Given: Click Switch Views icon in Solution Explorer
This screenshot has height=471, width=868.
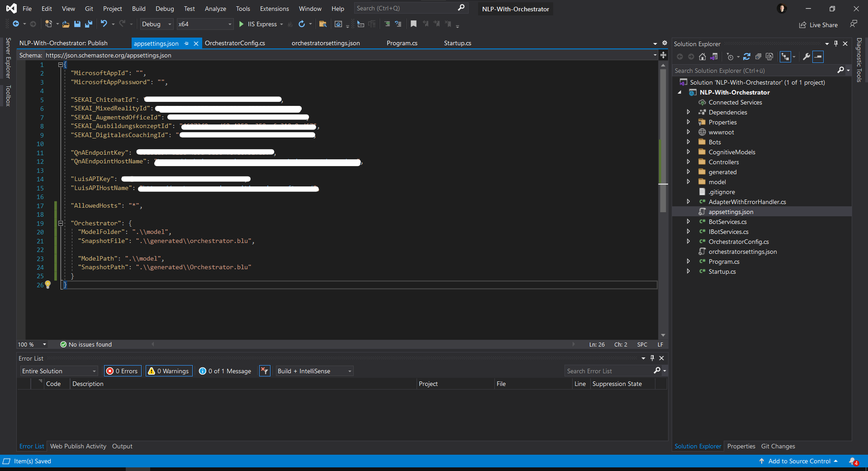Looking at the screenshot, I should (714, 57).
